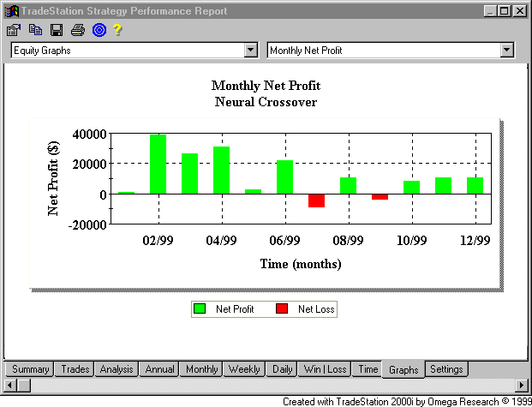
Task: Click the copy icon in the toolbar
Action: point(35,30)
